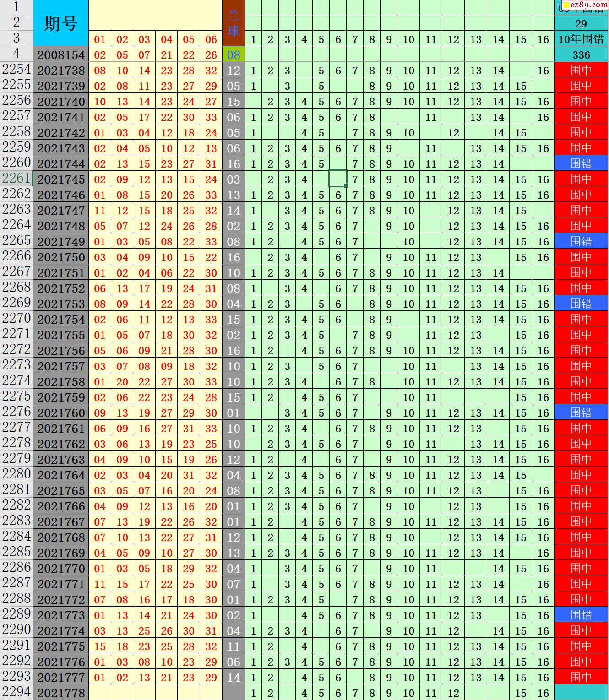Select red ball 26 in row 2008154
The height and width of the screenshot is (700, 609).
click(211, 54)
